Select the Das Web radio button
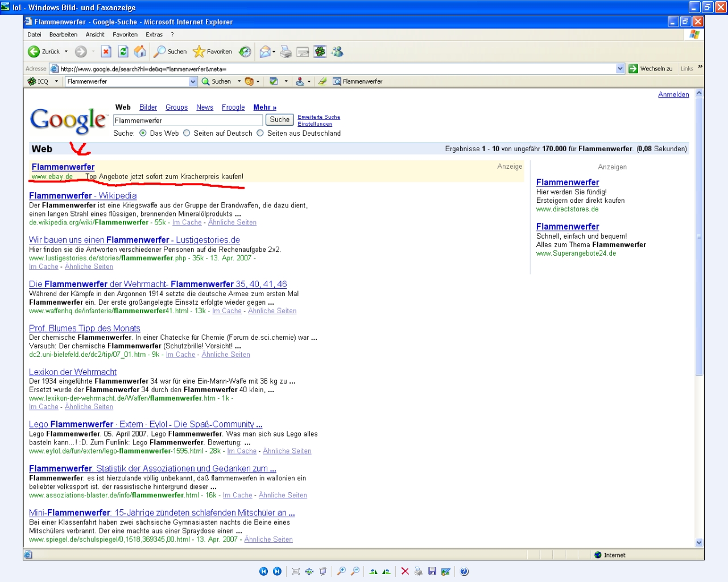The image size is (728, 582). click(143, 133)
